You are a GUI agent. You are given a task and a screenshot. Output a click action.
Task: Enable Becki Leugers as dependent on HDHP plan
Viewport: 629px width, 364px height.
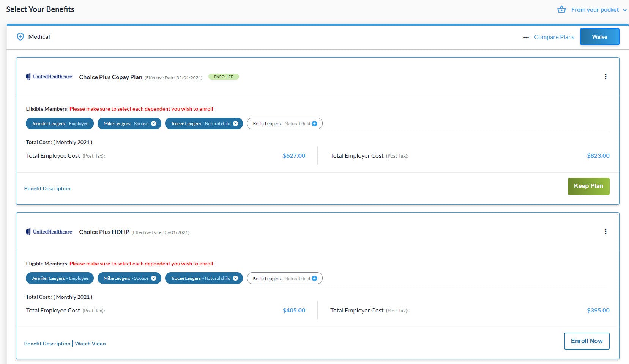tap(314, 278)
